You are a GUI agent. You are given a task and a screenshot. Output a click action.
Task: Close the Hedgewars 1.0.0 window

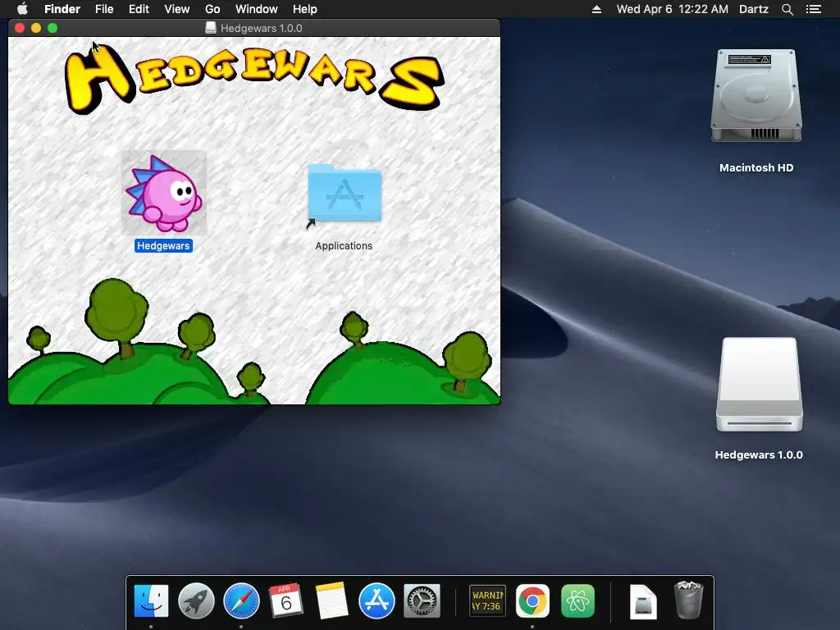(x=20, y=28)
